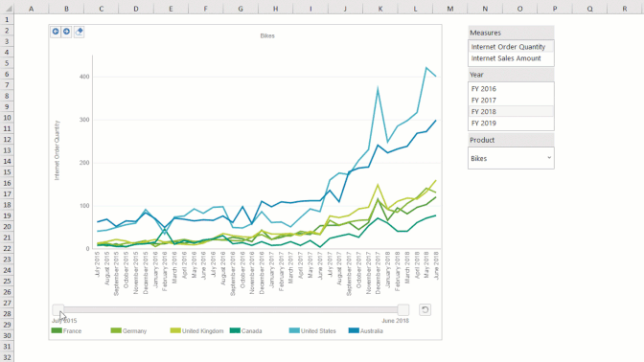Click the July 2015 slider start label
Image resolution: width=644 pixels, height=362 pixels.
click(64, 321)
